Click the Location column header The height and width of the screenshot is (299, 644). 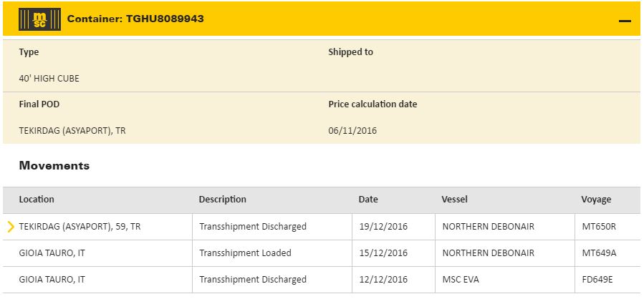pyautogui.click(x=37, y=200)
